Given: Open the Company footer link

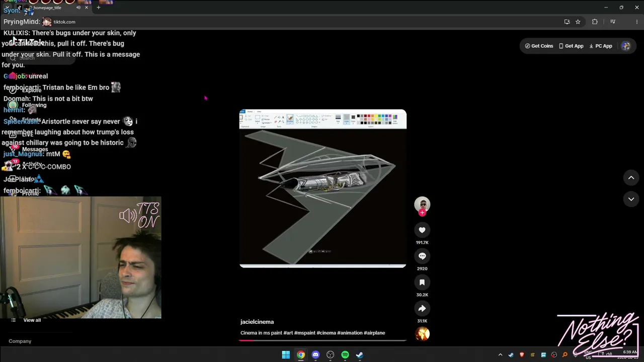Looking at the screenshot, I should point(20,341).
